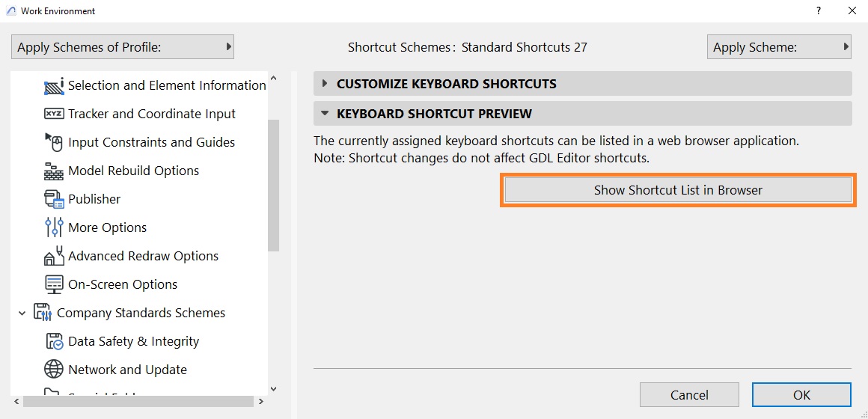This screenshot has height=419, width=868.
Task: Click the More Options sliders icon
Action: click(54, 227)
